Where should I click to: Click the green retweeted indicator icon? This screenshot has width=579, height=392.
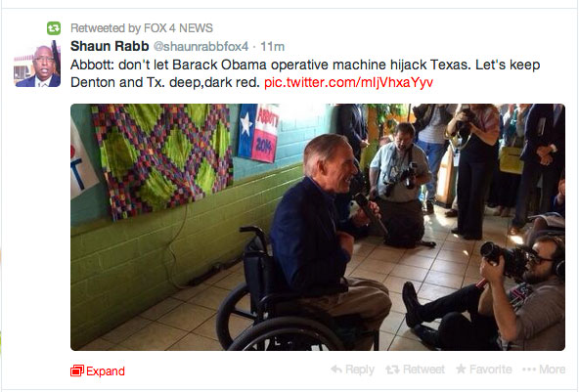[54, 28]
